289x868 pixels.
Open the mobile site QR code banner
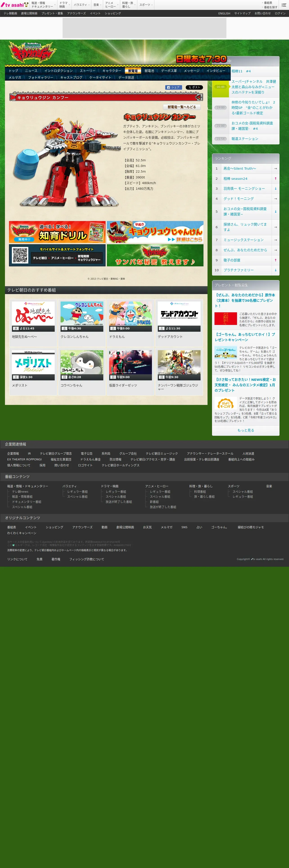[x=57, y=255]
